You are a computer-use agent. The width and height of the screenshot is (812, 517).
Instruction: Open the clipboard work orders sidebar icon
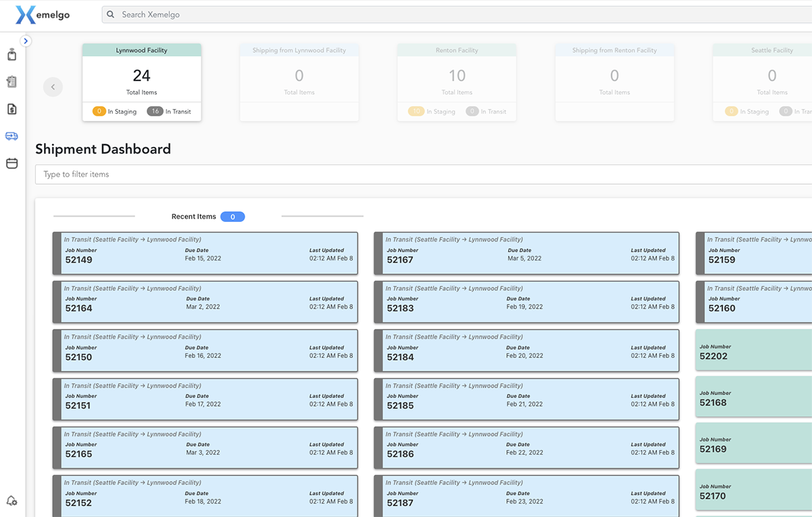(x=11, y=82)
